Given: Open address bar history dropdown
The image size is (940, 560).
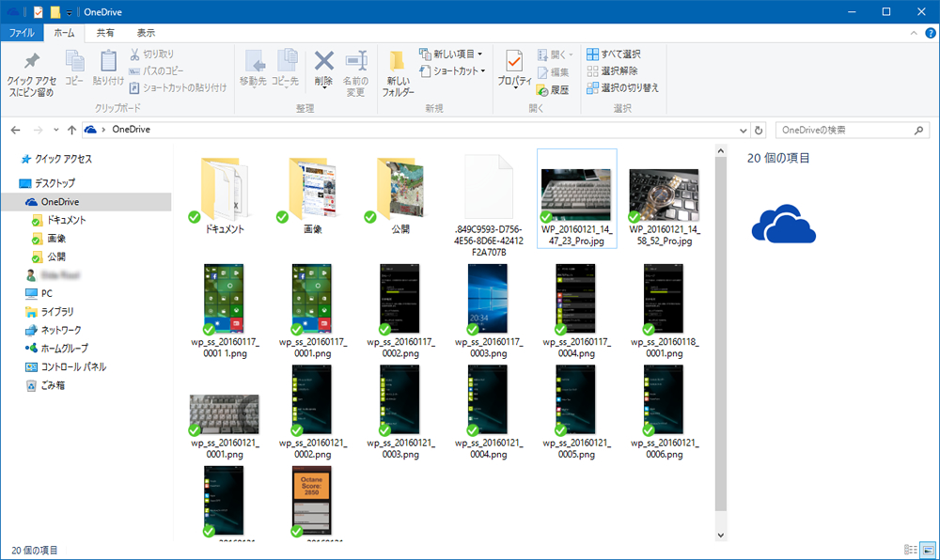Looking at the screenshot, I should (744, 130).
